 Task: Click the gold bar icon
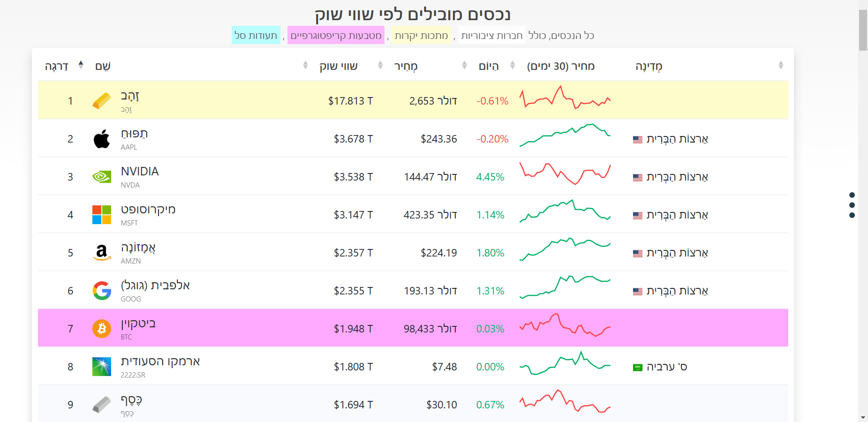click(x=102, y=100)
